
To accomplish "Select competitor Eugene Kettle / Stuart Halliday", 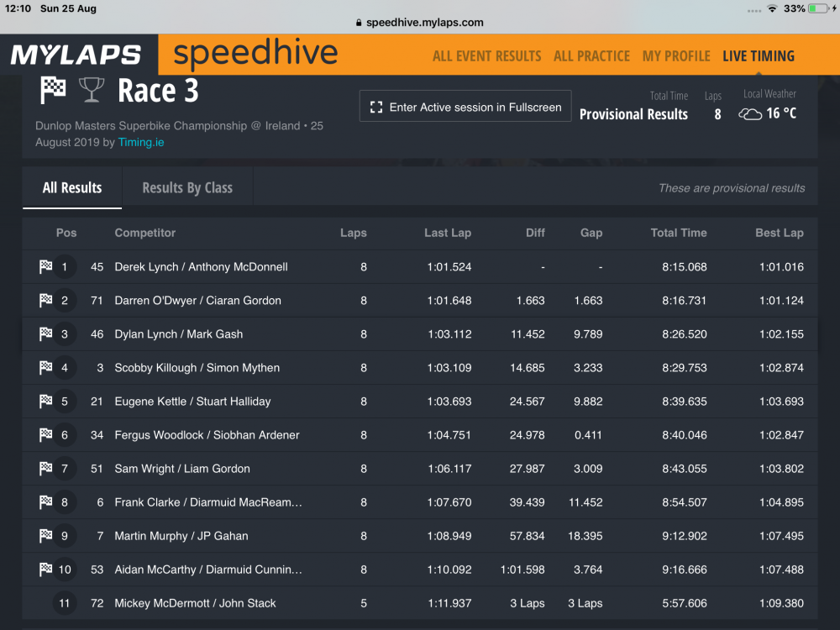I will tap(193, 402).
